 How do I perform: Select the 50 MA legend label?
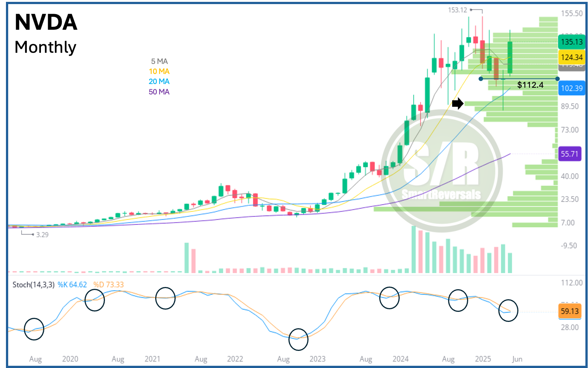[x=159, y=92]
